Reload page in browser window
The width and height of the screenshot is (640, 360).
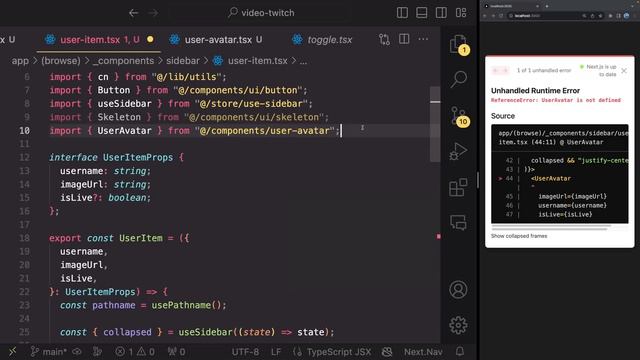tap(501, 16)
